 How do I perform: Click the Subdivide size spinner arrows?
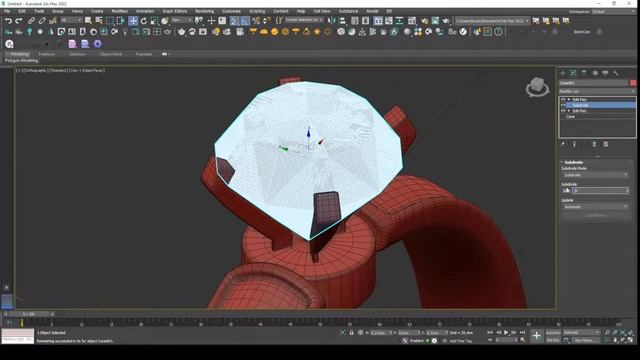coord(627,191)
